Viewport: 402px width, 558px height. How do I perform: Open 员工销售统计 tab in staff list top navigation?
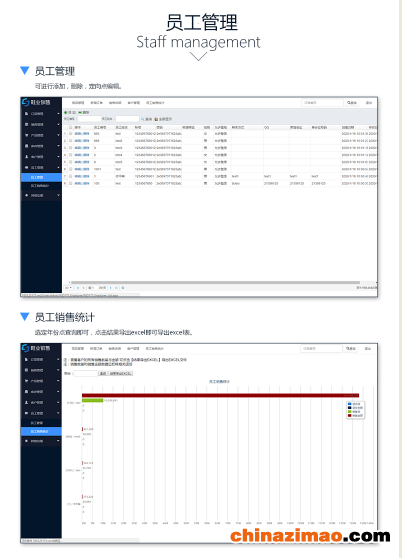[155, 103]
